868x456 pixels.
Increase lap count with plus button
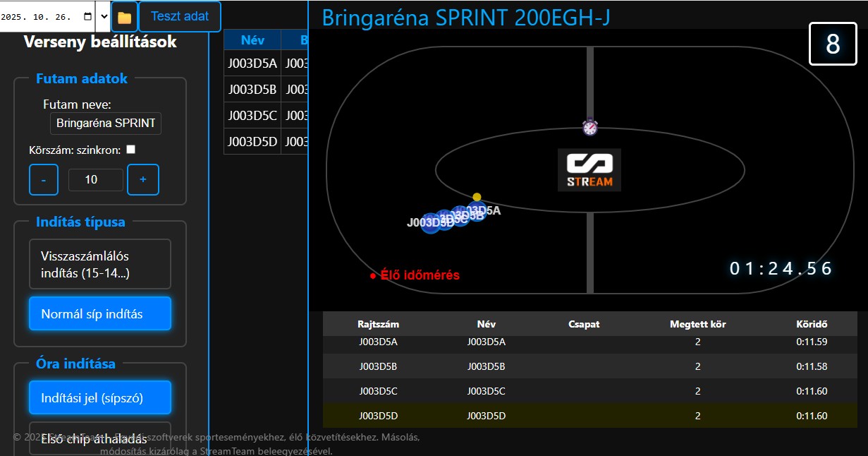(x=143, y=180)
